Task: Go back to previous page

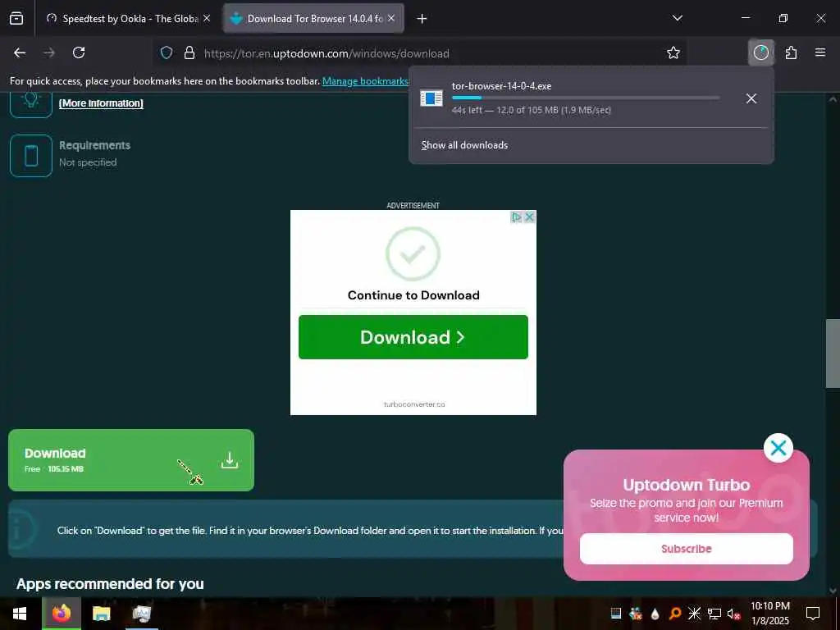Action: [20, 52]
